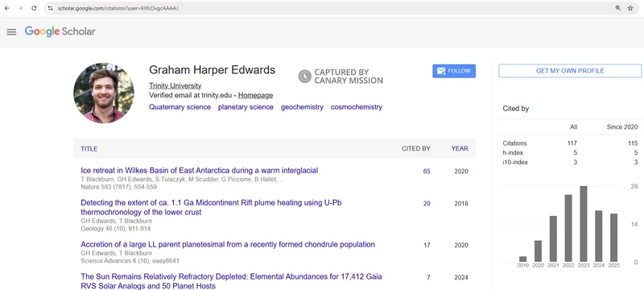Click 'Nature 583 (7817), 554-559' journal text
The height and width of the screenshot is (290, 644).
pyautogui.click(x=118, y=187)
